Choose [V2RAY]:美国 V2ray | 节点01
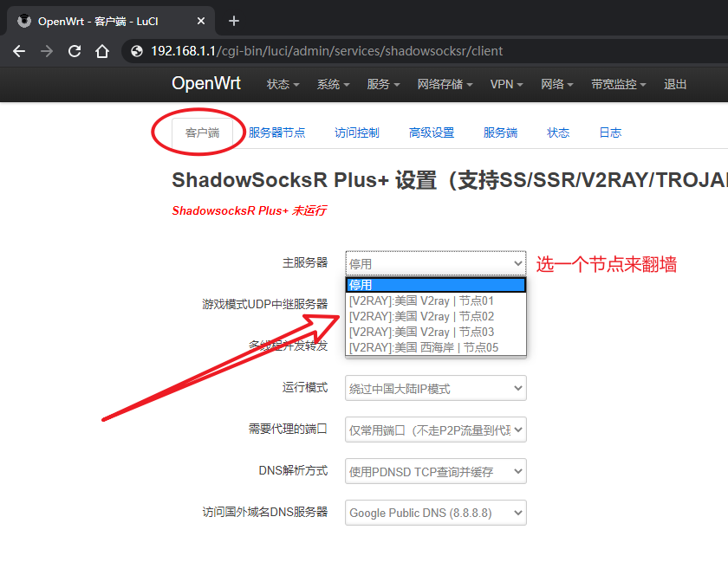The width and height of the screenshot is (728, 575). [x=435, y=300]
